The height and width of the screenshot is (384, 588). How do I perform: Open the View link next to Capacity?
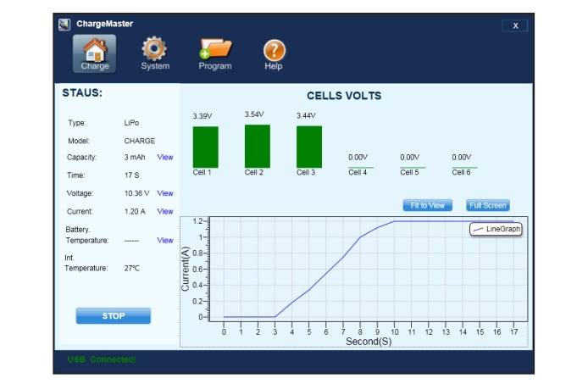[x=165, y=158]
